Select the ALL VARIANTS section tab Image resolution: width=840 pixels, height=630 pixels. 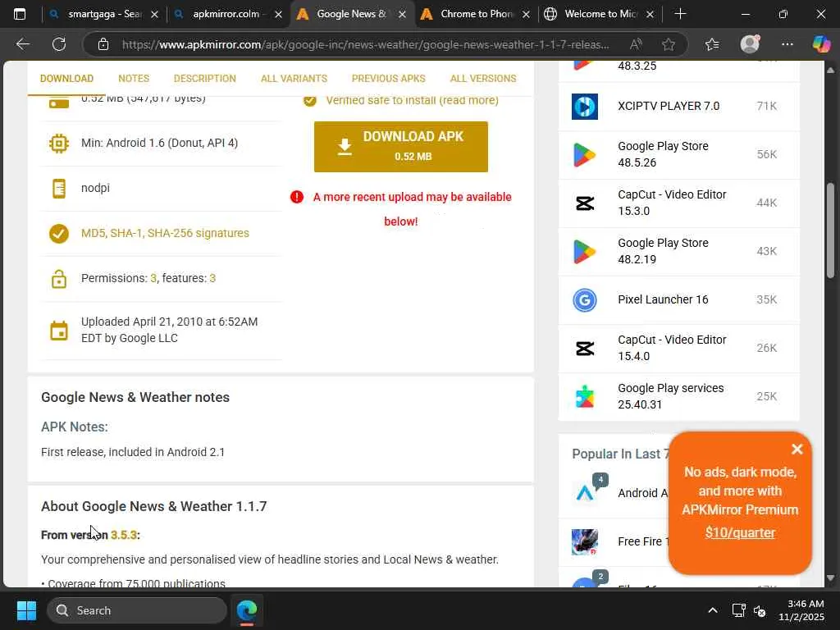click(294, 78)
